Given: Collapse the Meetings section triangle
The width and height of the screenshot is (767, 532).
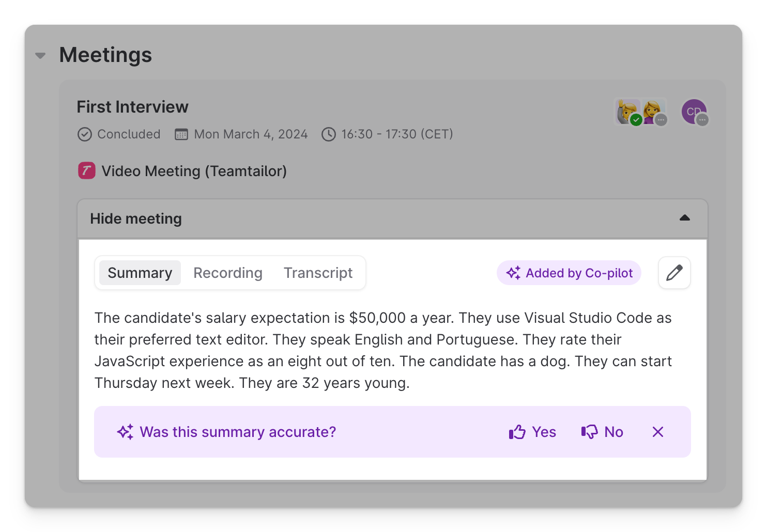Looking at the screenshot, I should pyautogui.click(x=40, y=55).
